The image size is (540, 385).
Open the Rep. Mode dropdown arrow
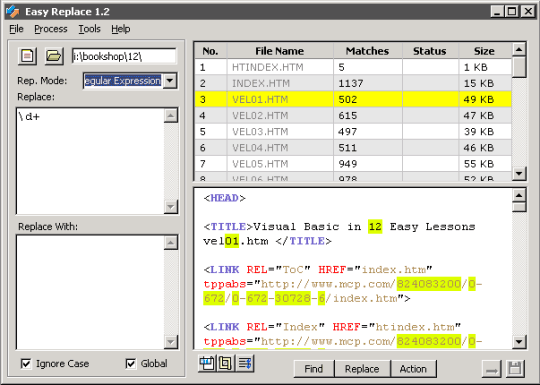170,81
